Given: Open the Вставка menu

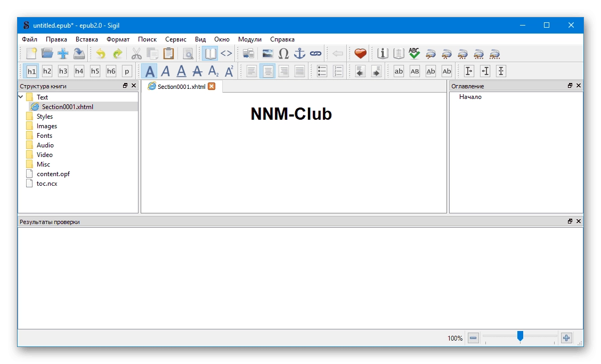Looking at the screenshot, I should click(87, 39).
